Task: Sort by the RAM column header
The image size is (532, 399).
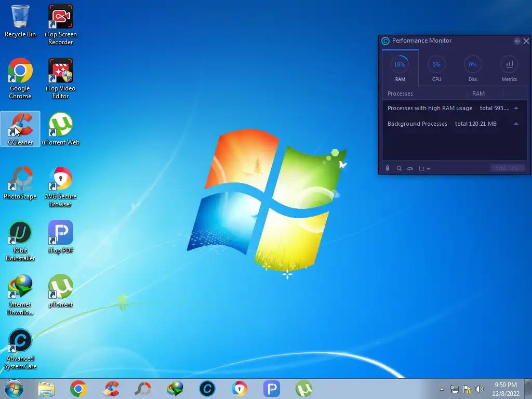Action: 478,94
